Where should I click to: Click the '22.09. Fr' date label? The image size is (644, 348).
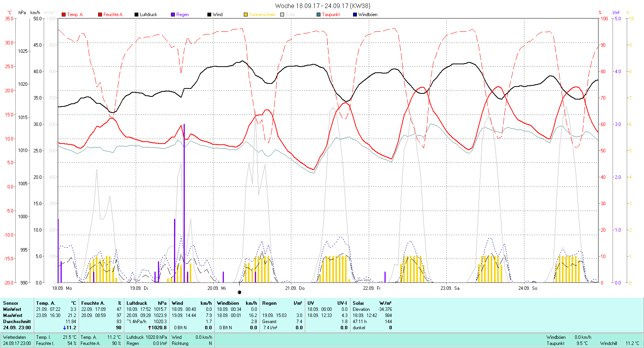372,288
